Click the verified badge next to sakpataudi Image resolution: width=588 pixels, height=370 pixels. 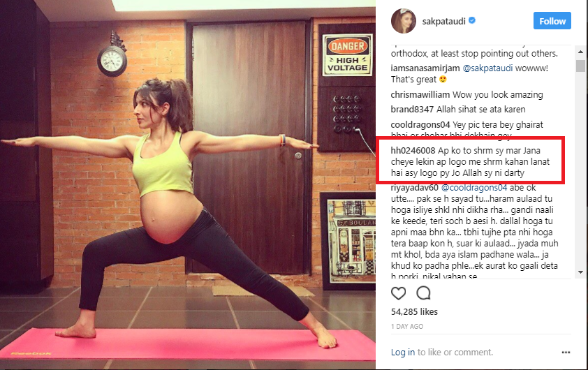pyautogui.click(x=472, y=21)
